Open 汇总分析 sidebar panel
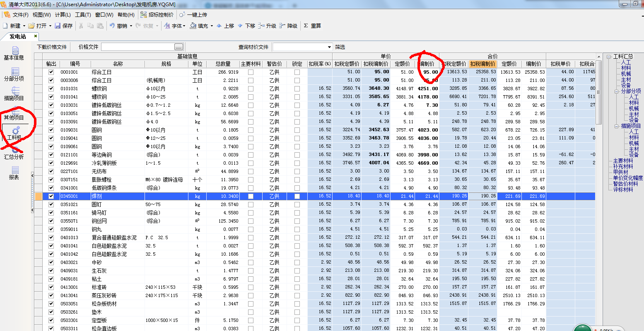Viewport: 644px width, 331px height. [x=14, y=153]
